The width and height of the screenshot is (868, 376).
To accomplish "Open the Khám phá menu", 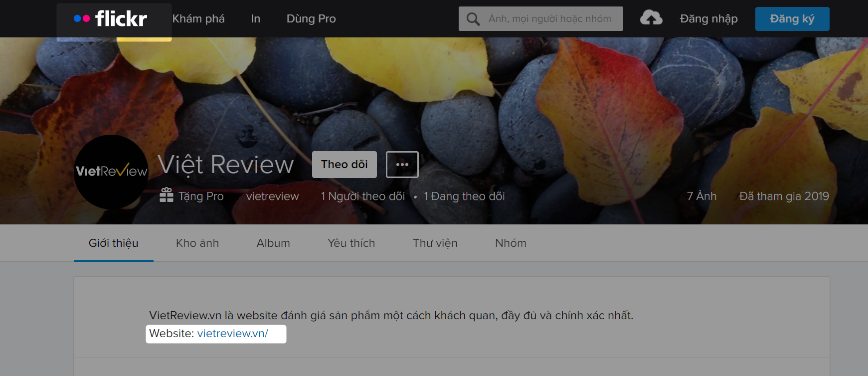I will [198, 19].
